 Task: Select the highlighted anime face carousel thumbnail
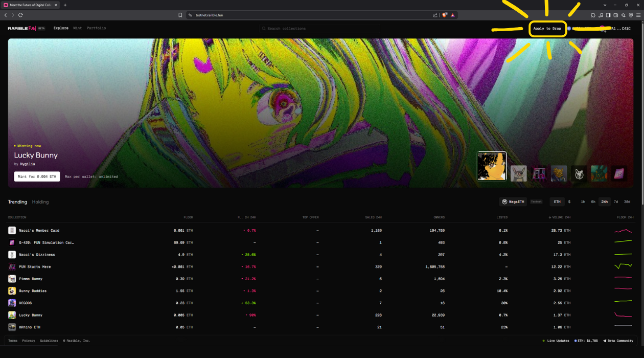click(x=492, y=166)
